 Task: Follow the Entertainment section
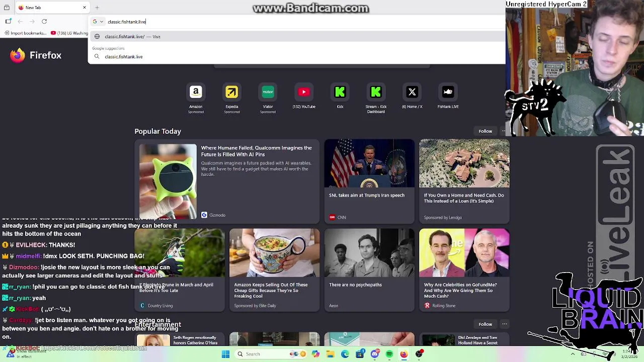click(x=486, y=324)
